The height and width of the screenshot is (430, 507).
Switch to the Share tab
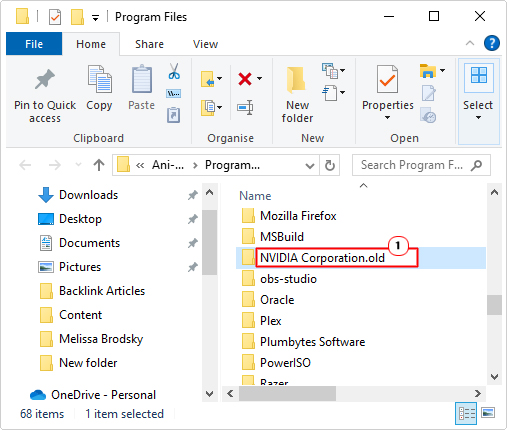149,44
